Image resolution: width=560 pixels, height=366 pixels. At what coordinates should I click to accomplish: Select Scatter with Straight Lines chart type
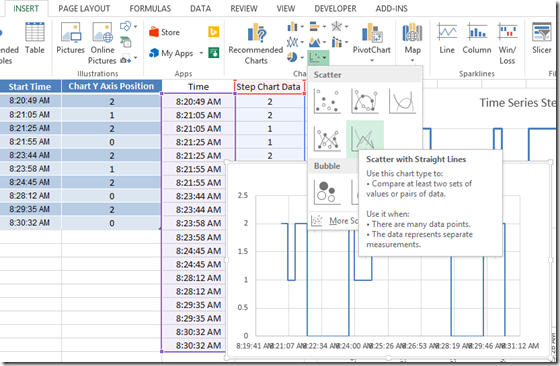pyautogui.click(x=365, y=138)
